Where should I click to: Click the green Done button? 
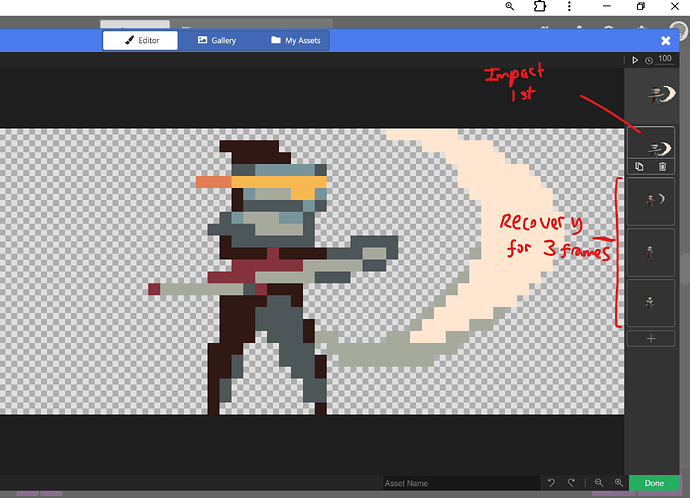[x=654, y=483]
